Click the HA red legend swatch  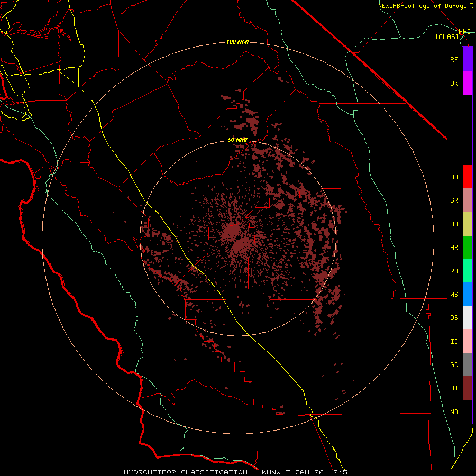467,177
